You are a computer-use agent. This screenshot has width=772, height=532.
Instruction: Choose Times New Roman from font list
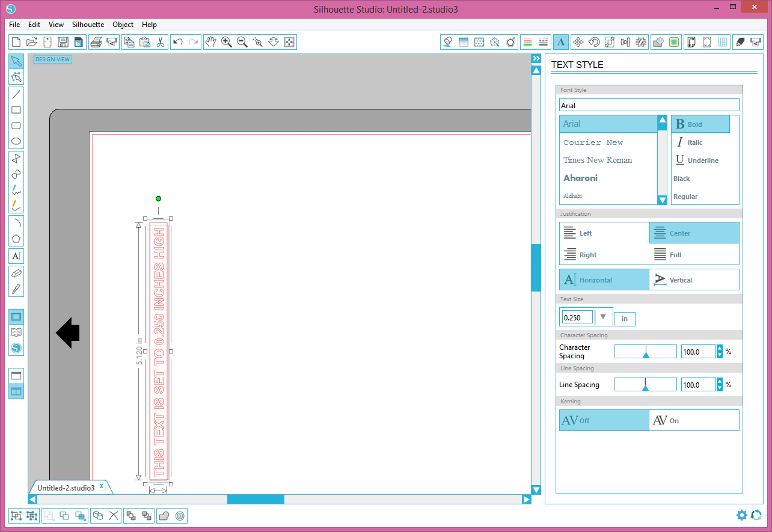(x=598, y=160)
